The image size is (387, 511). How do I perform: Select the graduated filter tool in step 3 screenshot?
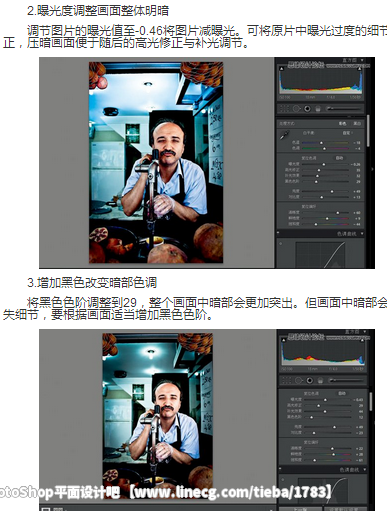[320, 380]
